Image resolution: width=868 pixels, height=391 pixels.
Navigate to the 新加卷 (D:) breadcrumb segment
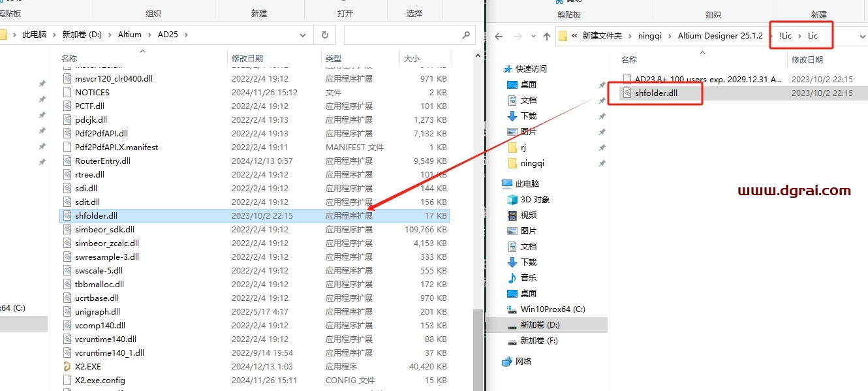coord(82,35)
